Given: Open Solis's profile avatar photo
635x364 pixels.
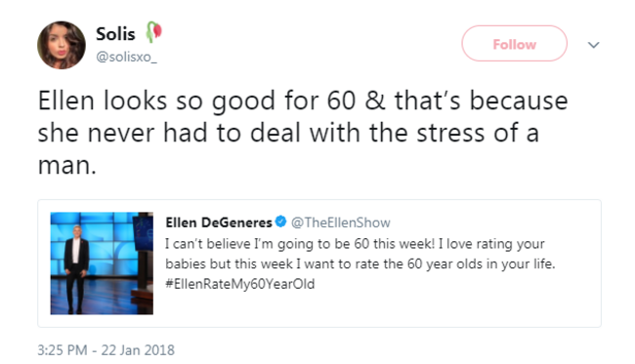Looking at the screenshot, I should [62, 45].
